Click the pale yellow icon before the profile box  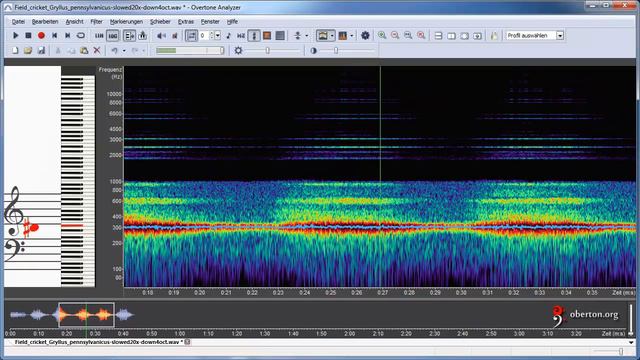[494, 36]
